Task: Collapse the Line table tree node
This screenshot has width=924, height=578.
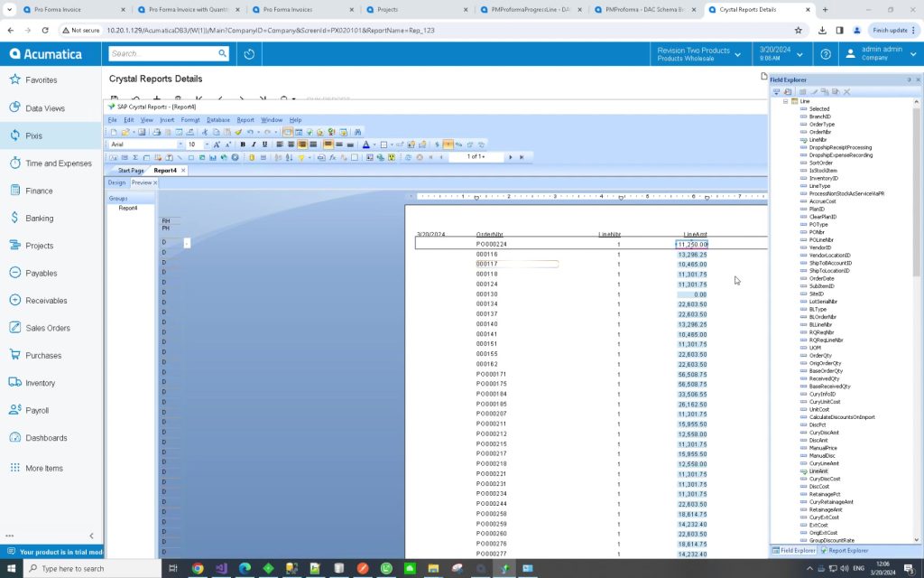Action: (x=785, y=101)
